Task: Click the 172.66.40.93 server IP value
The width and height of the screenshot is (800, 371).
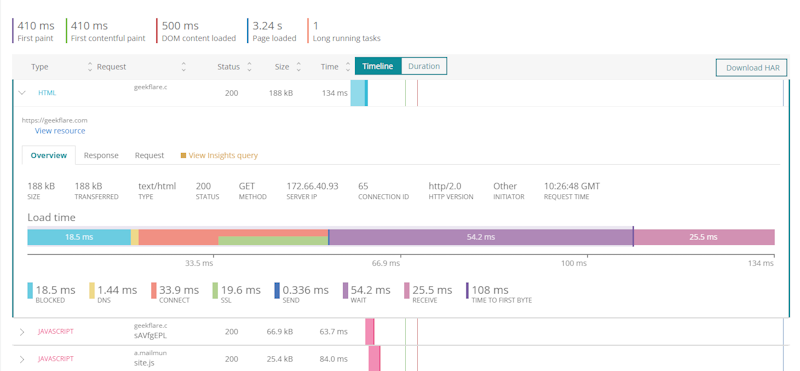Action: coord(312,186)
